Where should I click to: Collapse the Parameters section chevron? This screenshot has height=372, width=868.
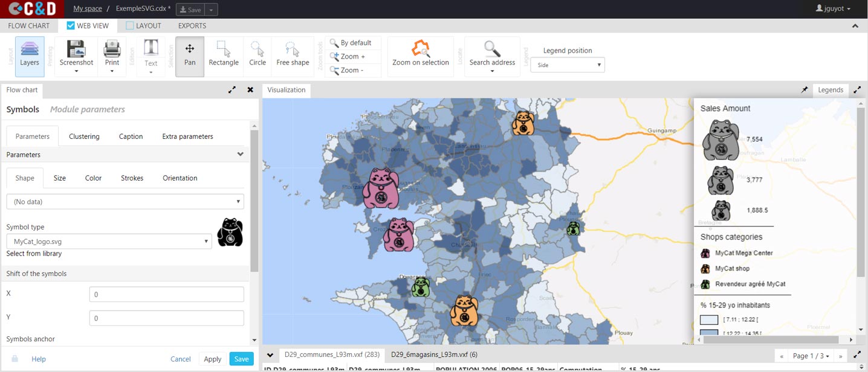tap(240, 155)
